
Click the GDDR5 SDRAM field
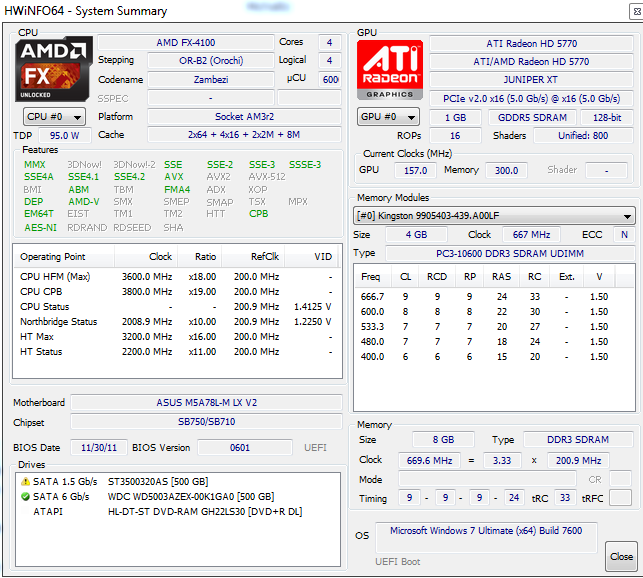click(532, 118)
